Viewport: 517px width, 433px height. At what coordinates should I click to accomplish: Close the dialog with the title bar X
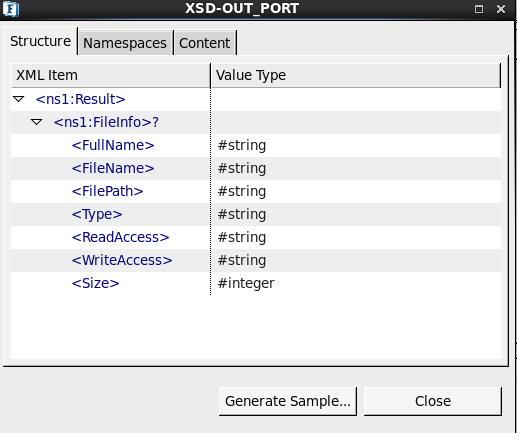pos(501,9)
